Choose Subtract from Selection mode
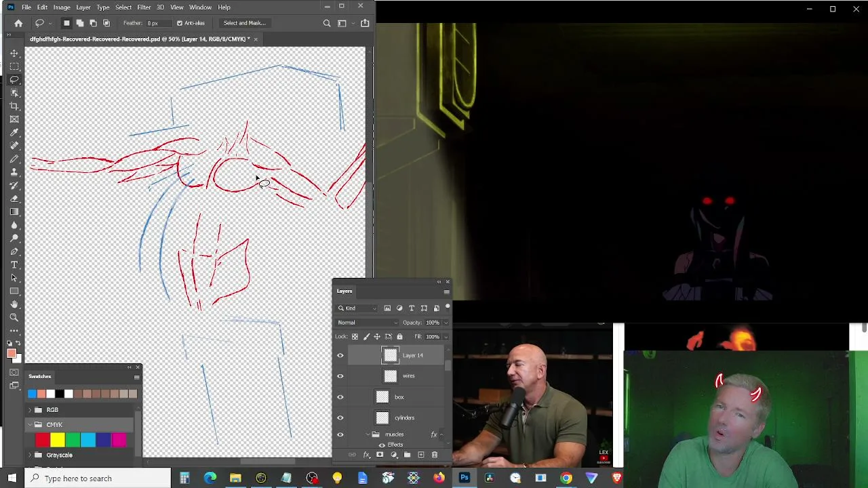 pos(93,23)
